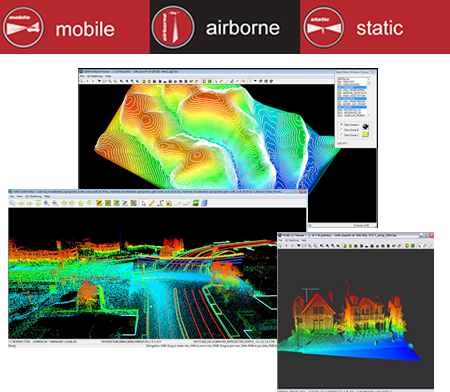Select the Class Group A radio button
This screenshot has width=450, height=392.
point(341,124)
